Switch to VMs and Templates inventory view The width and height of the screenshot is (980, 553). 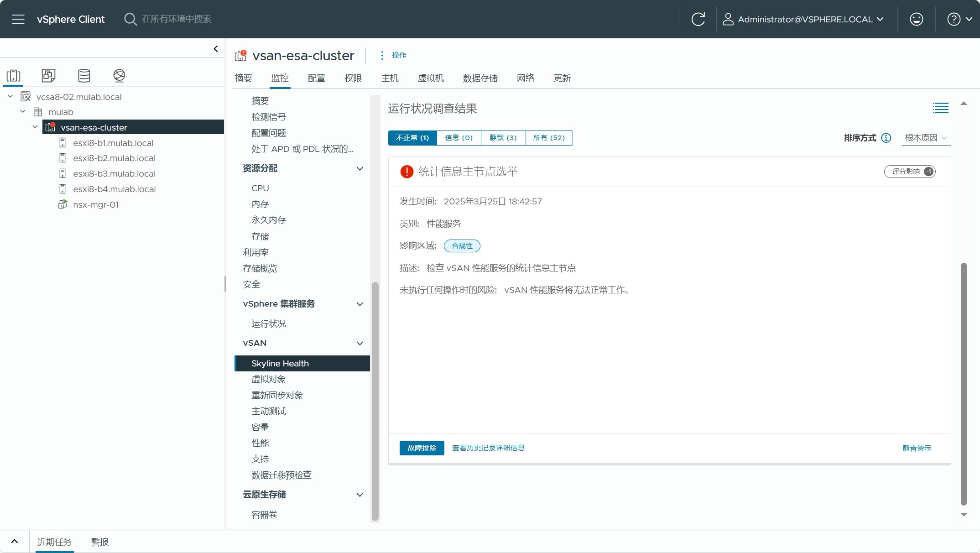(48, 75)
